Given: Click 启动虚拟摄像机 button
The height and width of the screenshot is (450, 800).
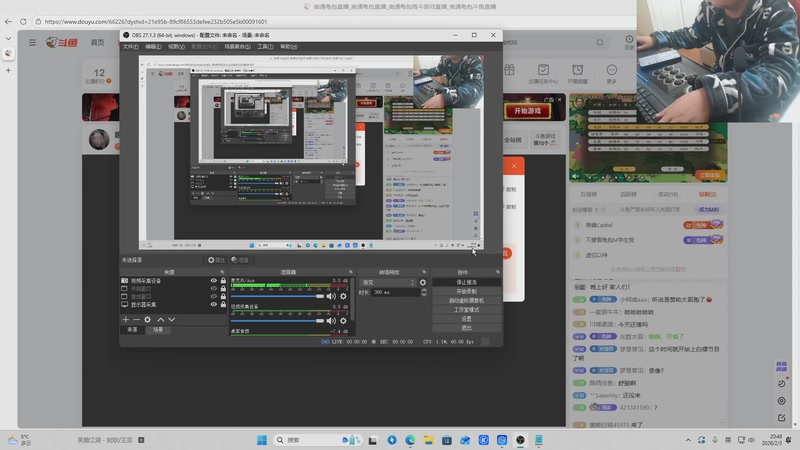Looking at the screenshot, I should (466, 301).
